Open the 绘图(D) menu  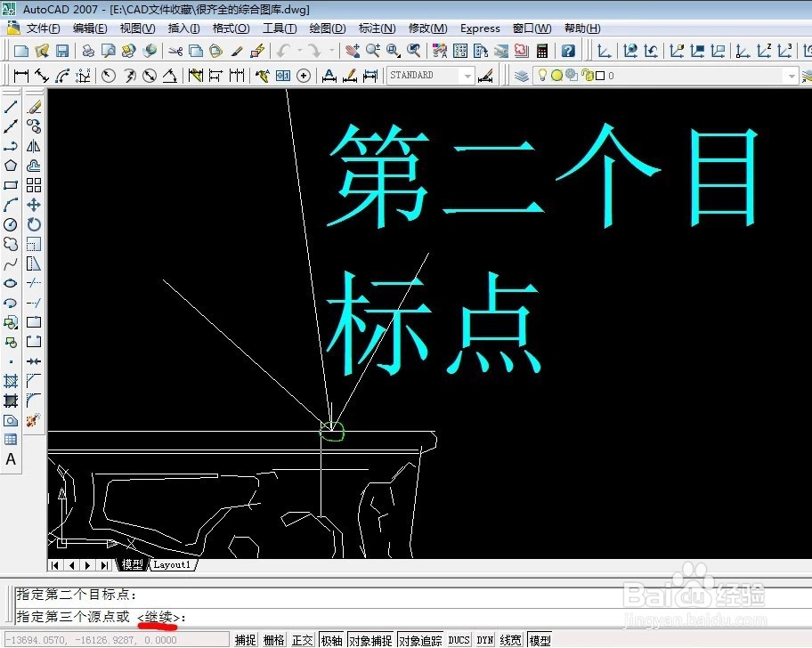328,28
